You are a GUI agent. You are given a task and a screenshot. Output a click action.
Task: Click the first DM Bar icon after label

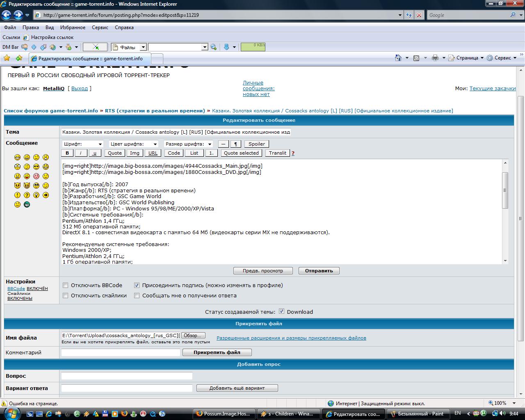point(25,47)
